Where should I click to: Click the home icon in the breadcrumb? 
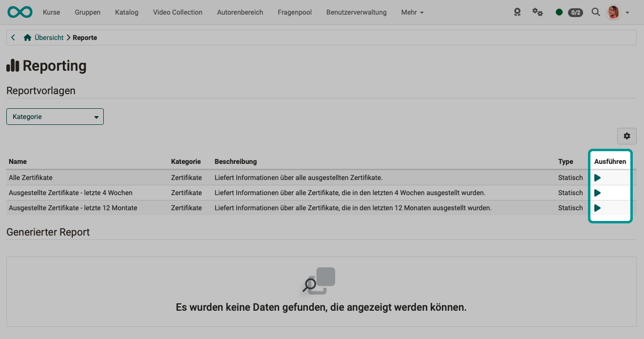click(27, 37)
